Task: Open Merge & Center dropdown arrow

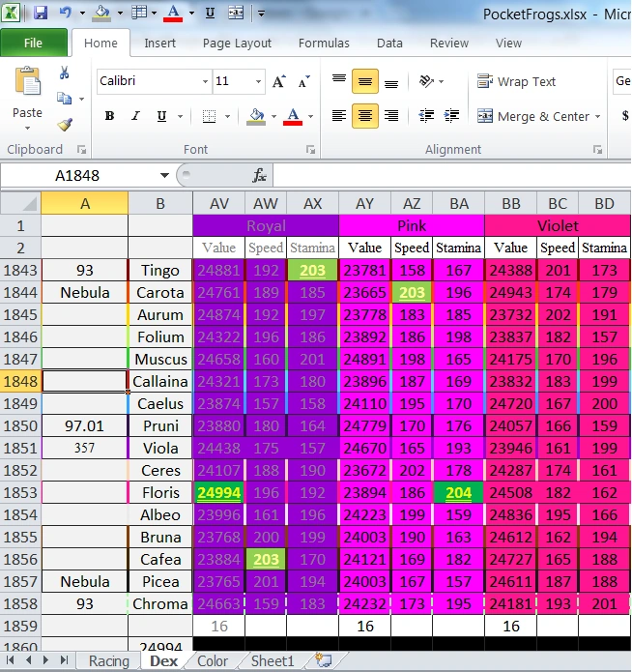Action: click(598, 117)
